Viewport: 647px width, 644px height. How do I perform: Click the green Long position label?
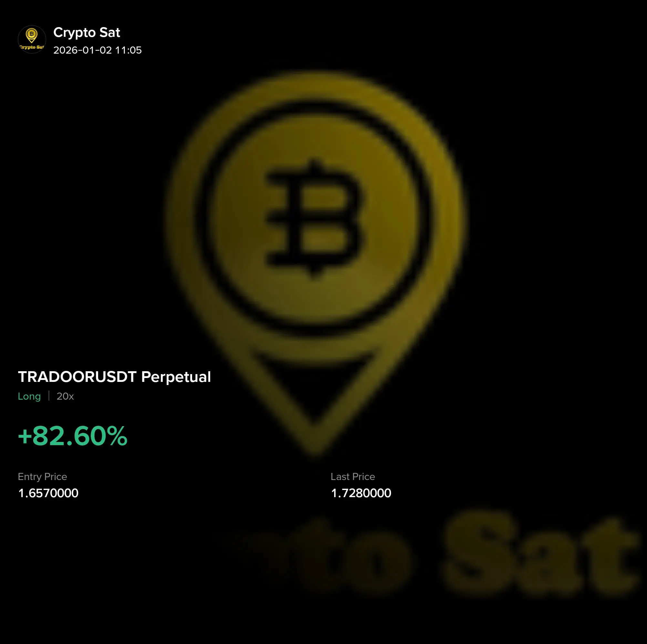click(x=29, y=396)
